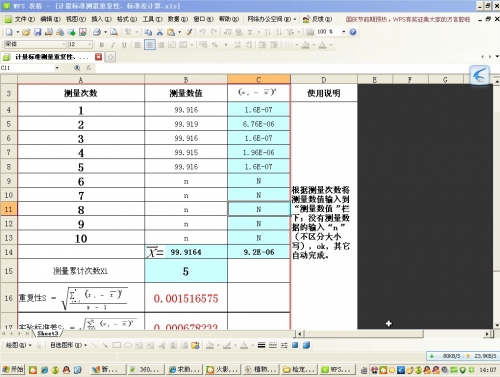Open the 自选图形 AutoShapes dropdown
500x377 pixels.
click(x=68, y=345)
